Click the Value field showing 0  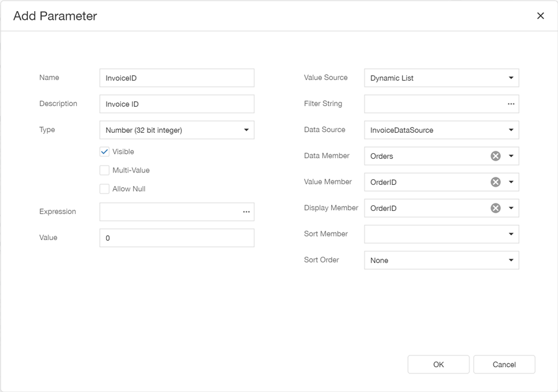pyautogui.click(x=177, y=238)
